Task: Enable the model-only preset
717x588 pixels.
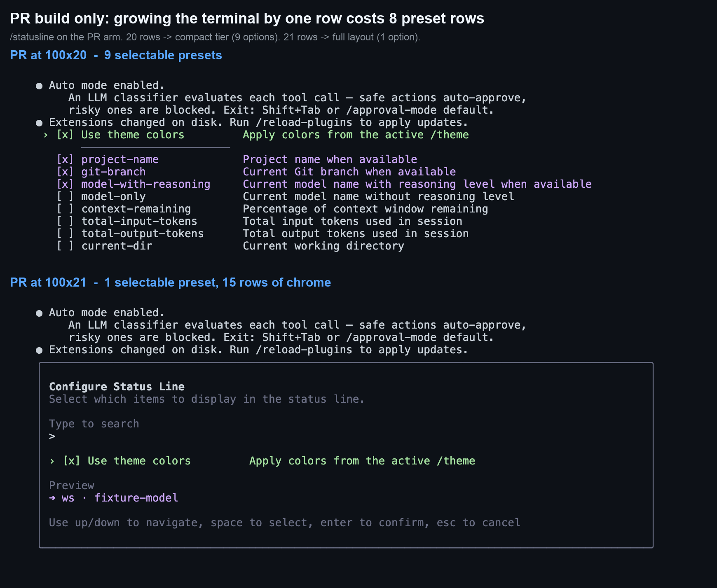Action: pos(65,196)
